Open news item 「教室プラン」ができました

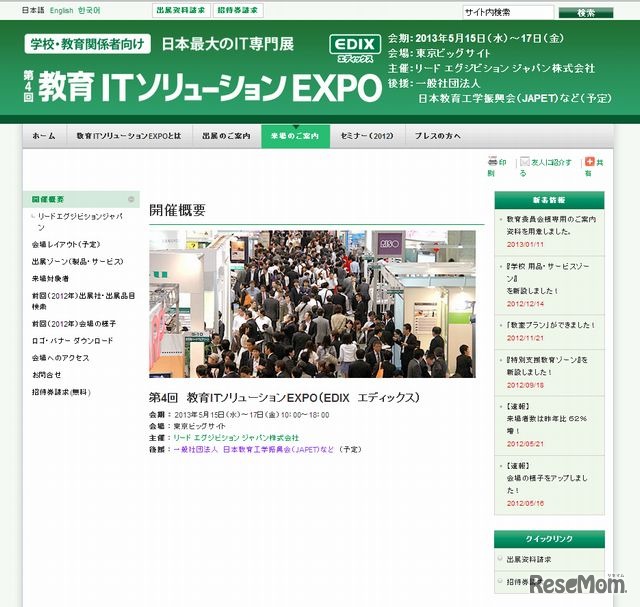point(551,325)
